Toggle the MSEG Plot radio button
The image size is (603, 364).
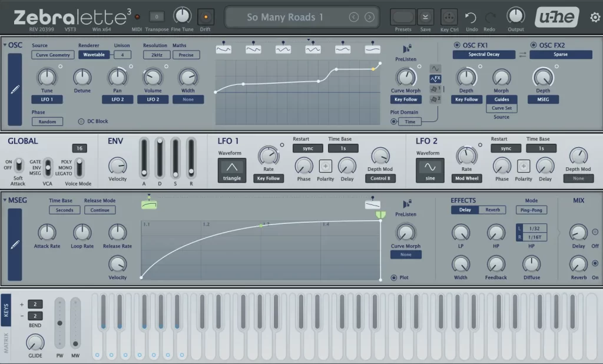(x=394, y=277)
